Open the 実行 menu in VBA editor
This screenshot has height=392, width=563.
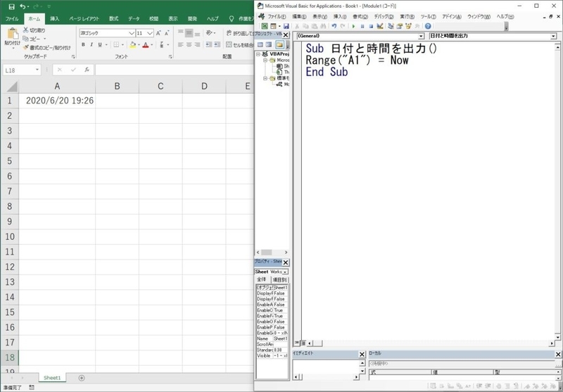point(407,16)
